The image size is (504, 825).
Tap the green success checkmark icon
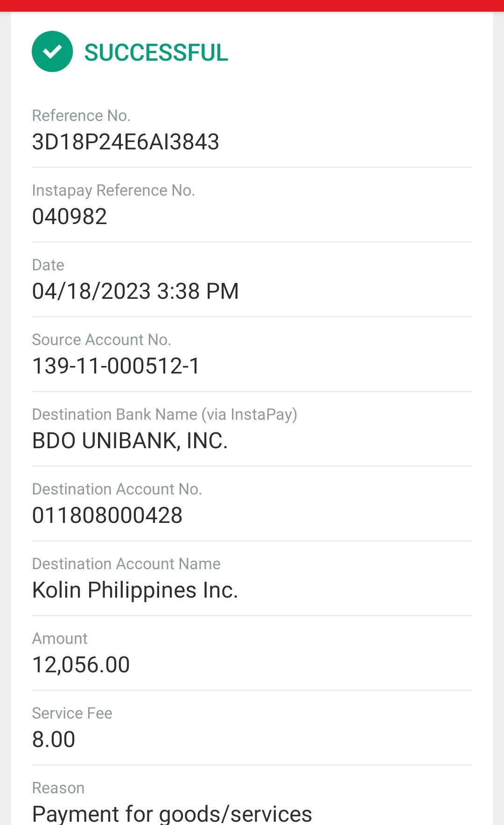(52, 51)
